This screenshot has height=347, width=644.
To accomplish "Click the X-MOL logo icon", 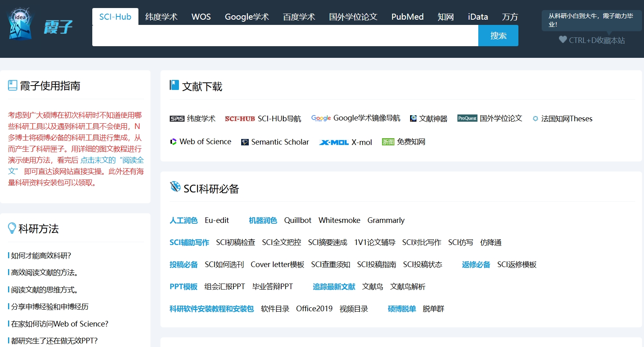I will point(334,142).
